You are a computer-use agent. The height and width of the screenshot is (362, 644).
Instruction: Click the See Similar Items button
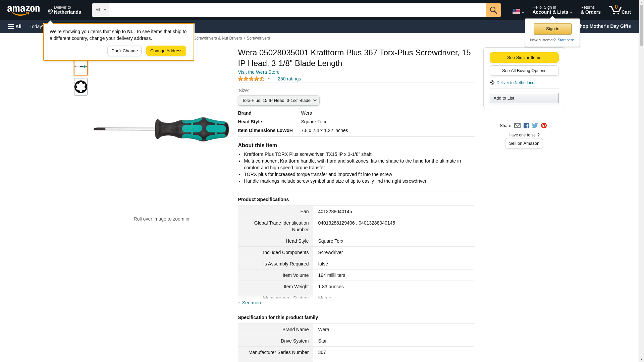tap(524, 58)
